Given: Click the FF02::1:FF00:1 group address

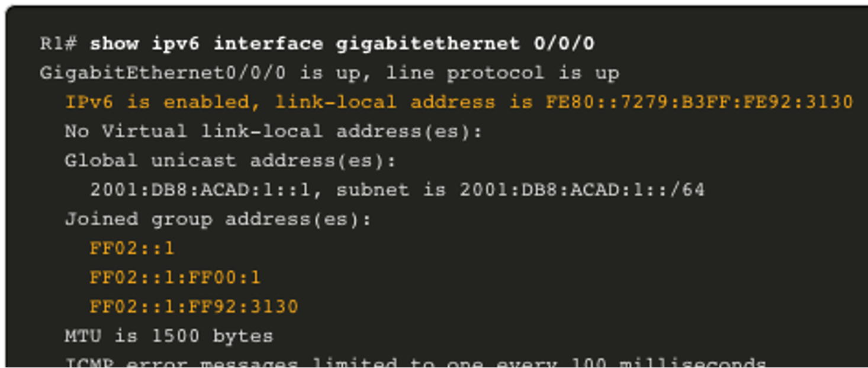Looking at the screenshot, I should click(x=175, y=277).
